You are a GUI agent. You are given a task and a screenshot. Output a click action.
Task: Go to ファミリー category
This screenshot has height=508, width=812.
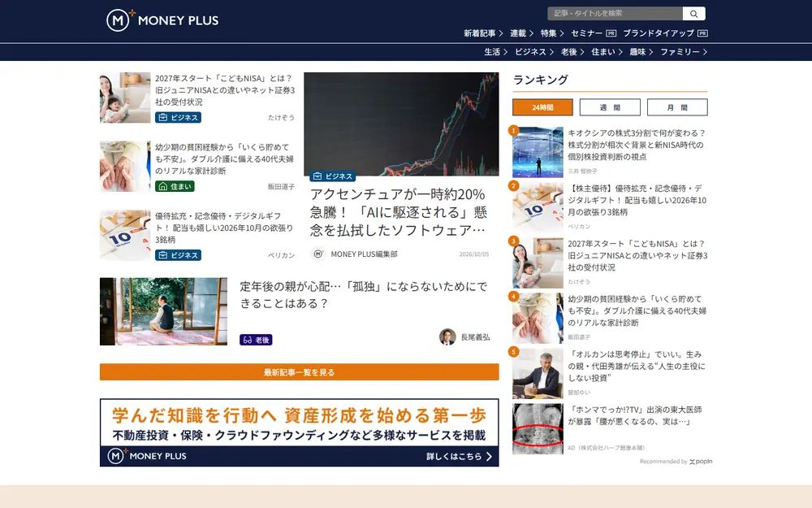click(684, 52)
